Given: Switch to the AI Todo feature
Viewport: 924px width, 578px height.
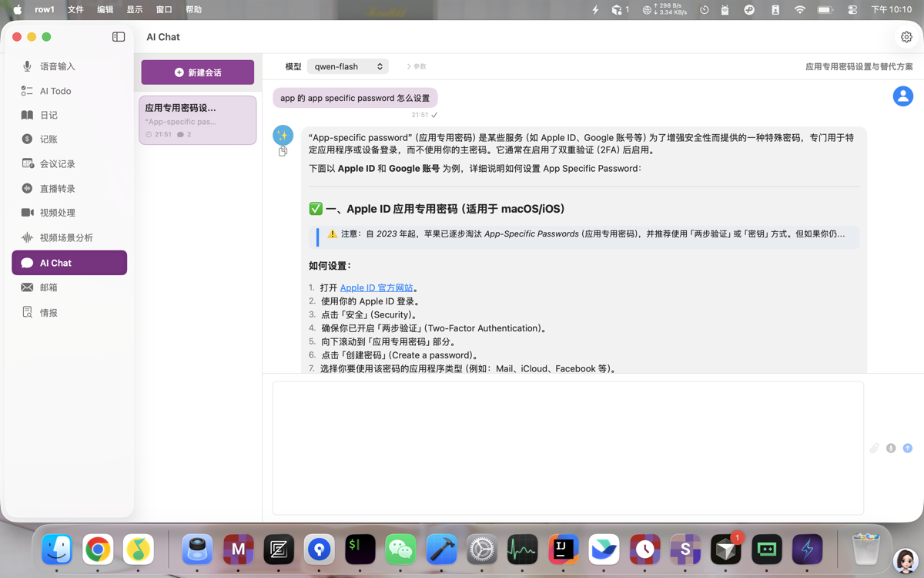Looking at the screenshot, I should (x=55, y=90).
